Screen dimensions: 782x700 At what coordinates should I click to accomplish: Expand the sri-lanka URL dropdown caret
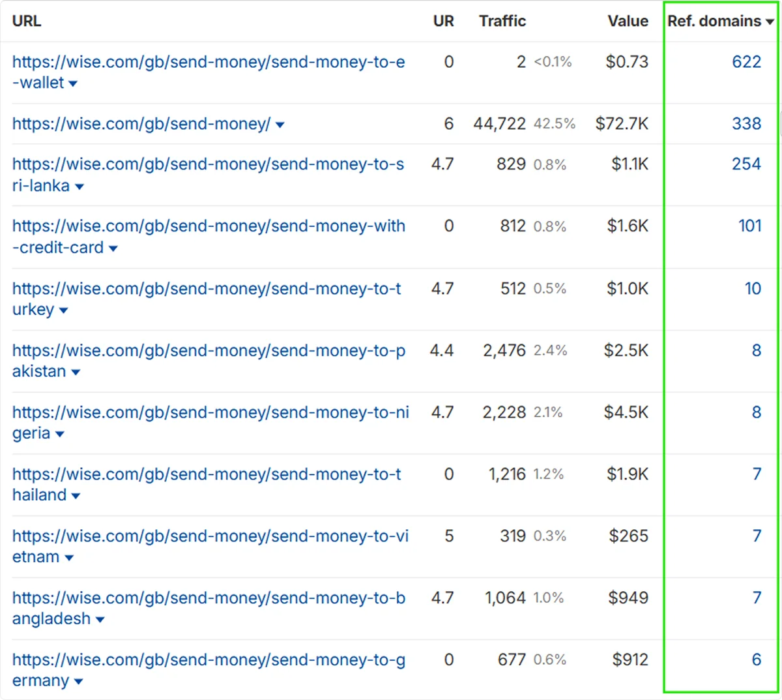point(80,187)
